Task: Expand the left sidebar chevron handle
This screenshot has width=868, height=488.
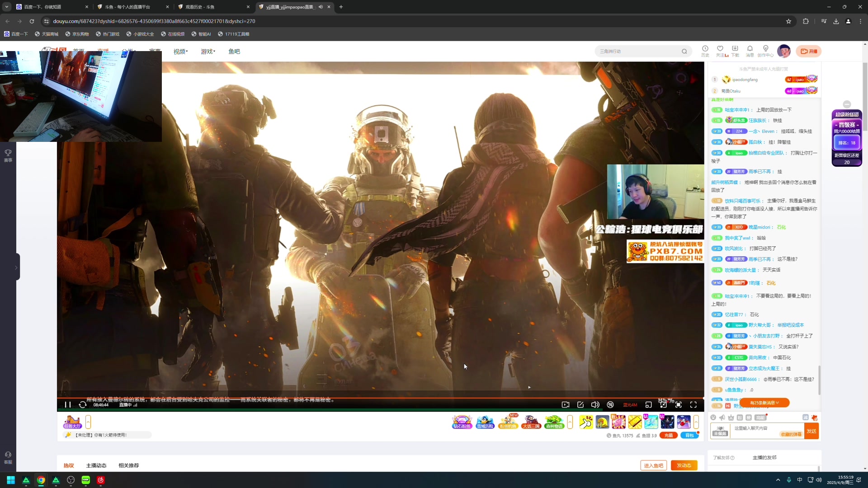Action: 17,267
